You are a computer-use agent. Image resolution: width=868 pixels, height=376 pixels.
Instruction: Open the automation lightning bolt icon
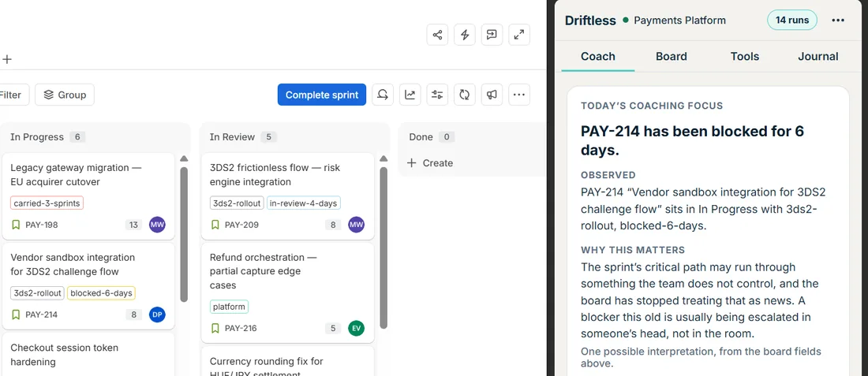465,35
